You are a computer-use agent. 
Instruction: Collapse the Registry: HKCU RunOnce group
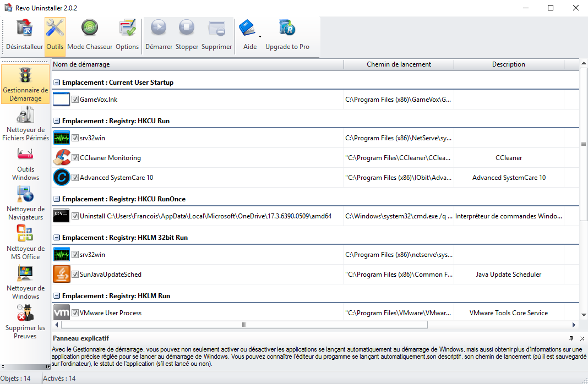(x=57, y=199)
